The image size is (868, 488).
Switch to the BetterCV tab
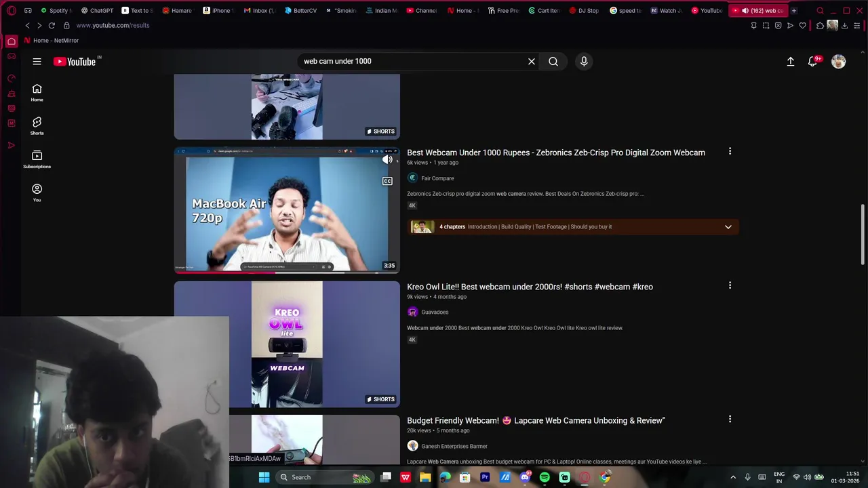tap(300, 11)
